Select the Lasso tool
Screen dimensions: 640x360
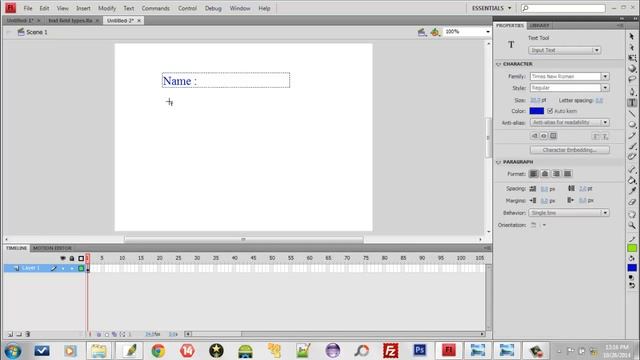[632, 79]
